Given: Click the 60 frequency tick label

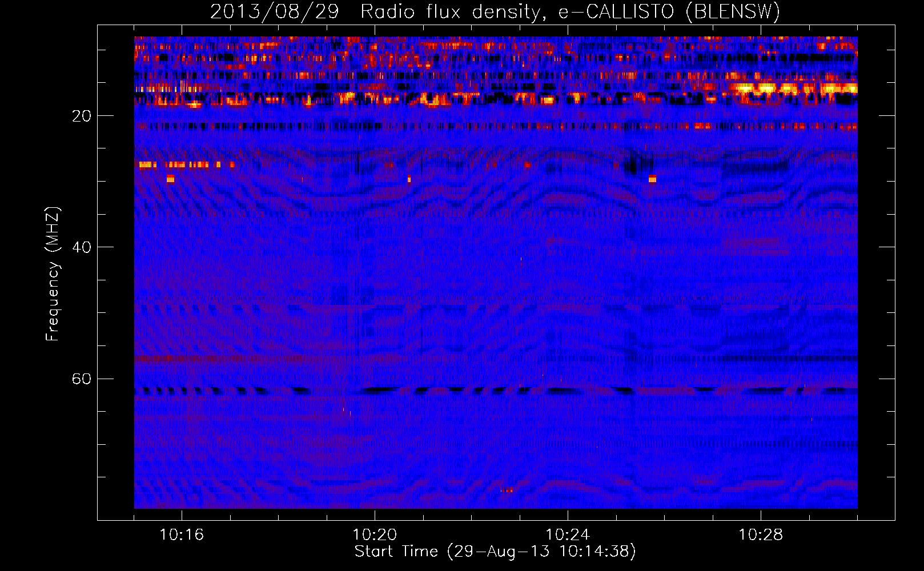Looking at the screenshot, I should pos(81,379).
